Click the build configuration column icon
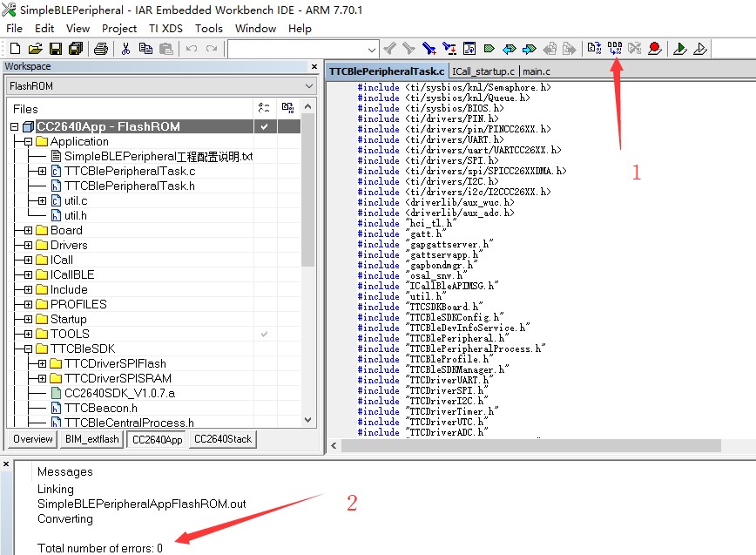 click(x=287, y=107)
